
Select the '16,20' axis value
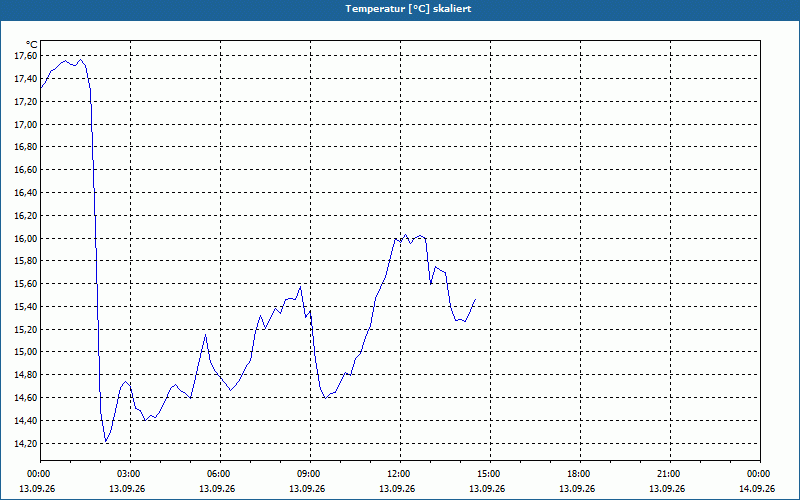[26, 216]
